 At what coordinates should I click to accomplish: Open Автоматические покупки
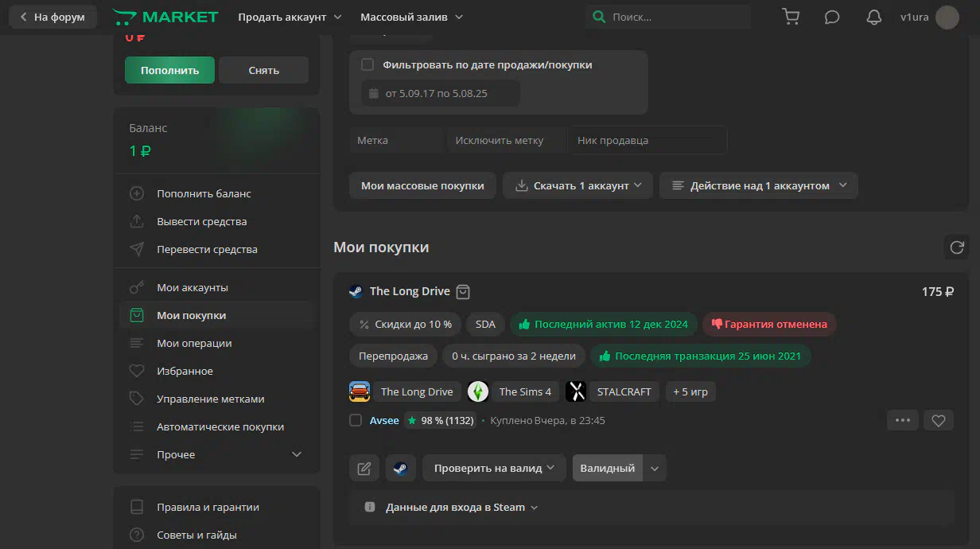[216, 426]
